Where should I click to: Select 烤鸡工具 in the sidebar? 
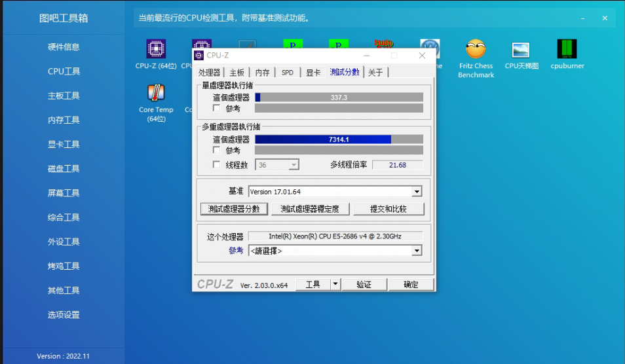pos(64,266)
